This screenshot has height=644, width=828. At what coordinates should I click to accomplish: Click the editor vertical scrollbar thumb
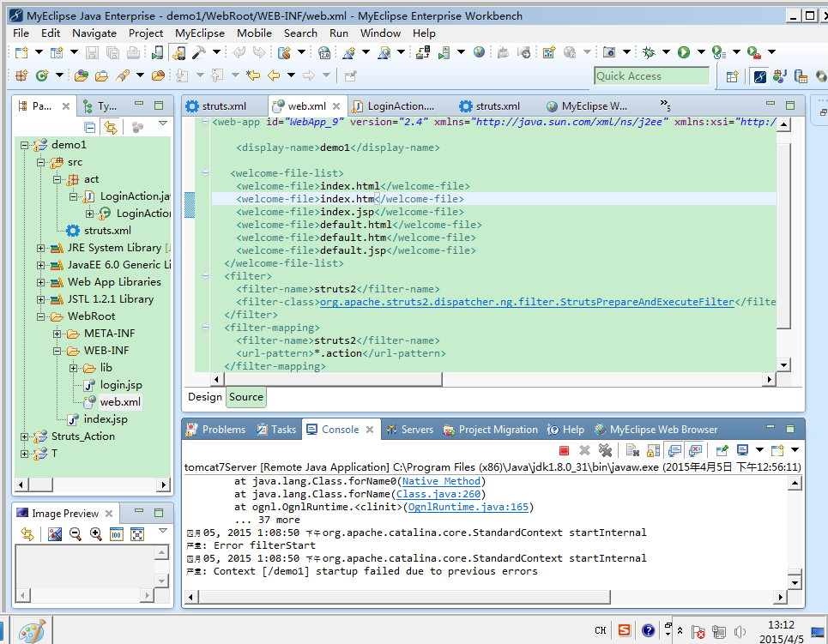click(783, 236)
